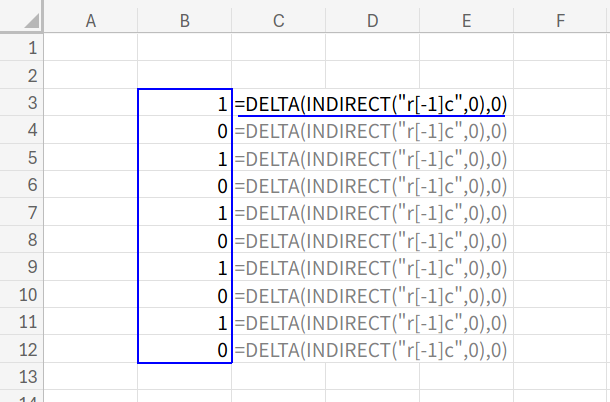
Task: Select column F header
Action: [x=560, y=18]
